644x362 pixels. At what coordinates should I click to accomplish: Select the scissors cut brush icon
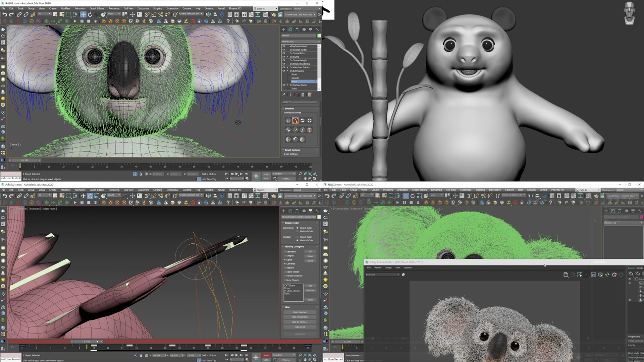pyautogui.click(x=288, y=130)
